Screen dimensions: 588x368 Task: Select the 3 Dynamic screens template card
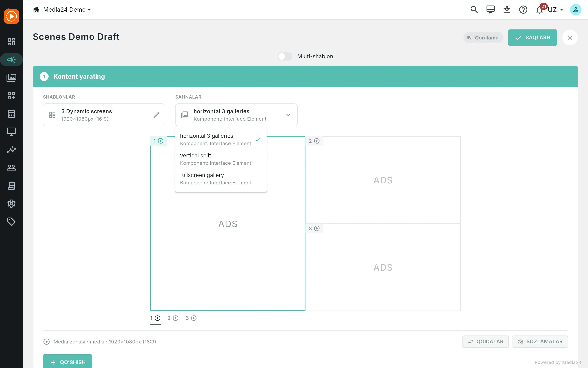(x=104, y=115)
